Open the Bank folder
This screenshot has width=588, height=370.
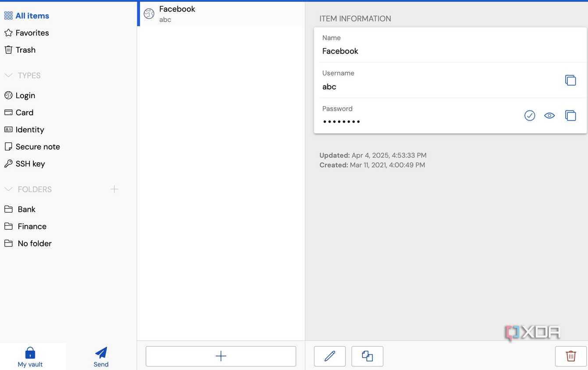[20, 210]
